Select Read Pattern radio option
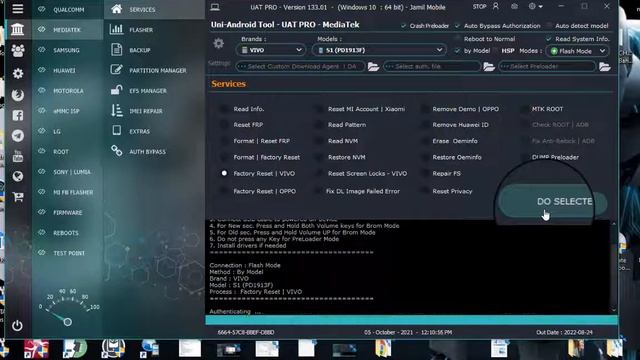The height and width of the screenshot is (360, 640). pos(319,125)
